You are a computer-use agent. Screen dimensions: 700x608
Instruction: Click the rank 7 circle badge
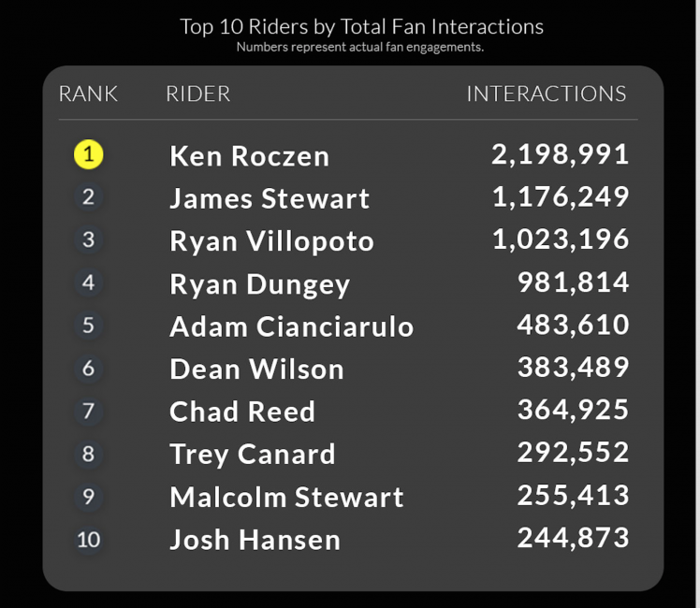point(89,411)
